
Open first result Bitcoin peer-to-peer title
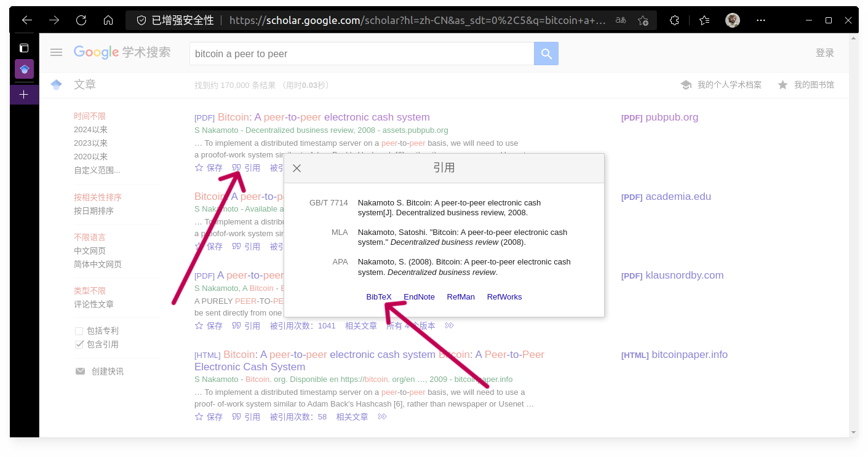pos(324,117)
